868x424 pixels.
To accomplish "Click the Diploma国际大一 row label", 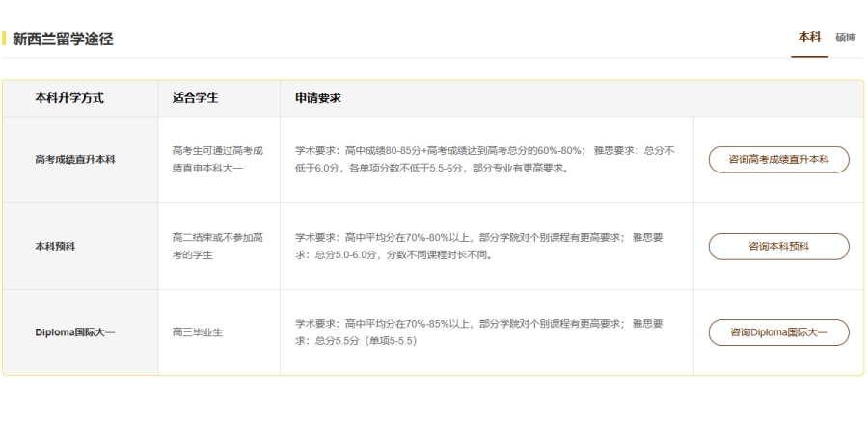I will (x=74, y=332).
